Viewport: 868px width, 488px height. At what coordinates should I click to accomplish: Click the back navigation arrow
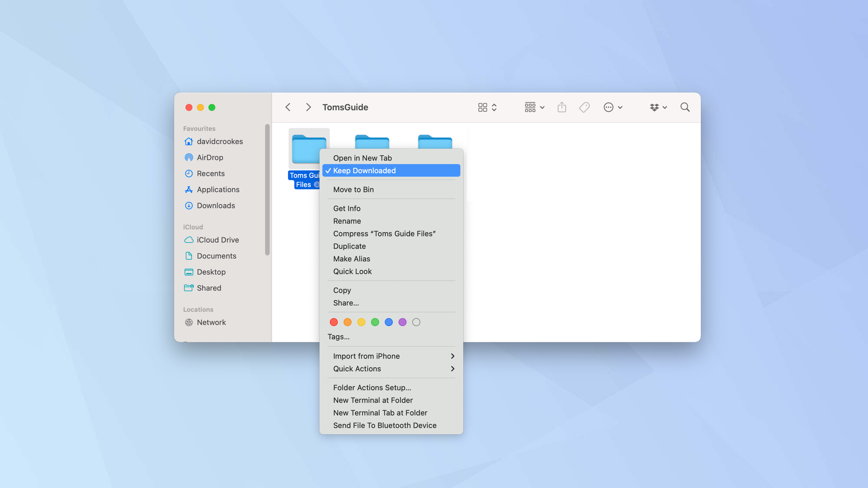[x=287, y=107]
